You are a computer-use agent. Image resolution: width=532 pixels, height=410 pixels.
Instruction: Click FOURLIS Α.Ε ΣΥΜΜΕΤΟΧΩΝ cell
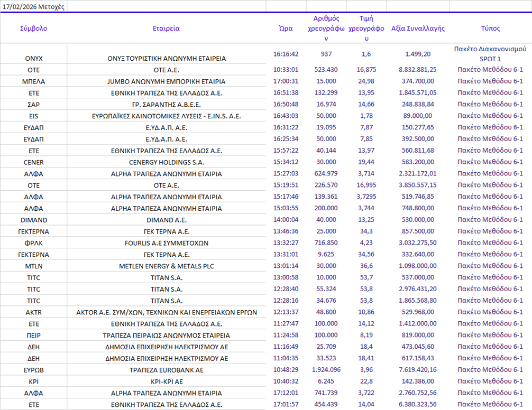click(x=166, y=243)
